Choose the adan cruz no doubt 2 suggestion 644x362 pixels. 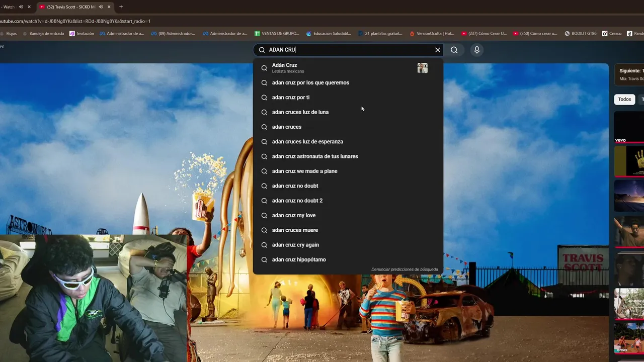click(x=348, y=201)
